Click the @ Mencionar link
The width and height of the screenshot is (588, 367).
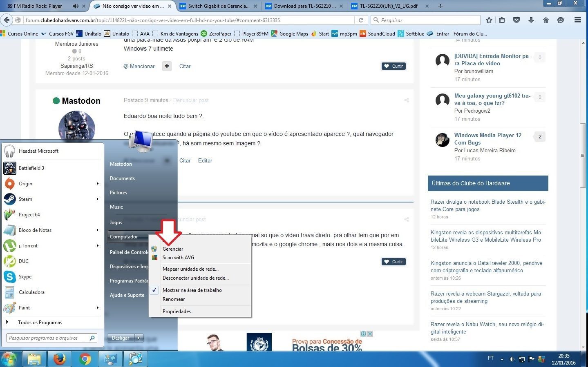coord(139,66)
